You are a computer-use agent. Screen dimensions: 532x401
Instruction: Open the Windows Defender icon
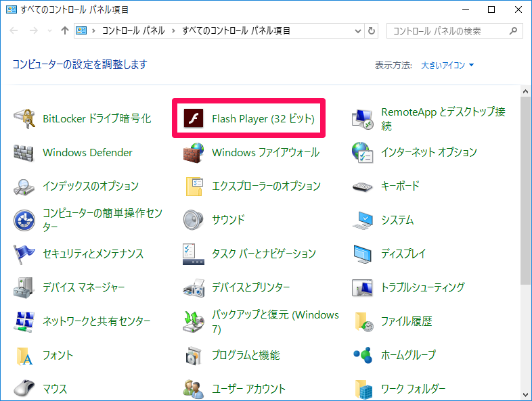24,153
